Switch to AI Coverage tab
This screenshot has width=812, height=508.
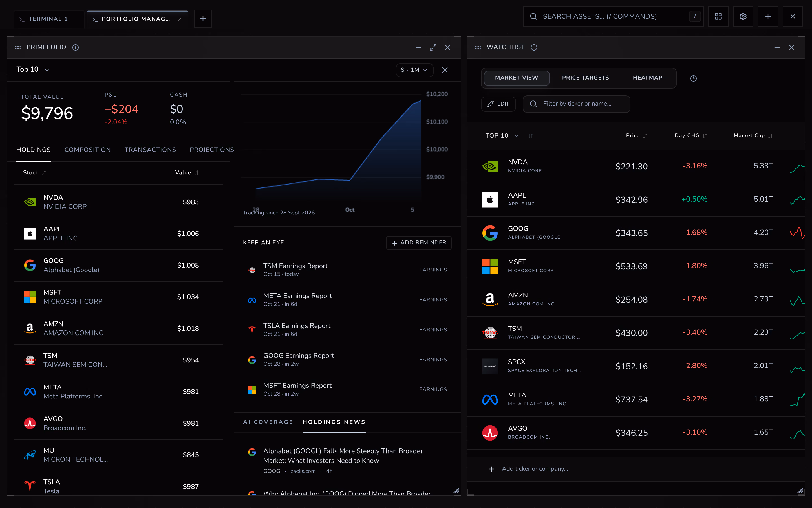268,422
